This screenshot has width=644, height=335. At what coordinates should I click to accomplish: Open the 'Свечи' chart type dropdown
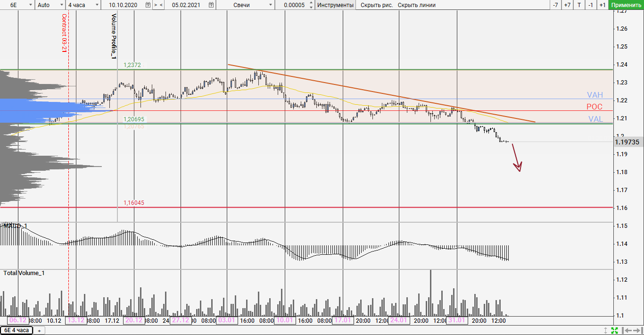(x=271, y=5)
